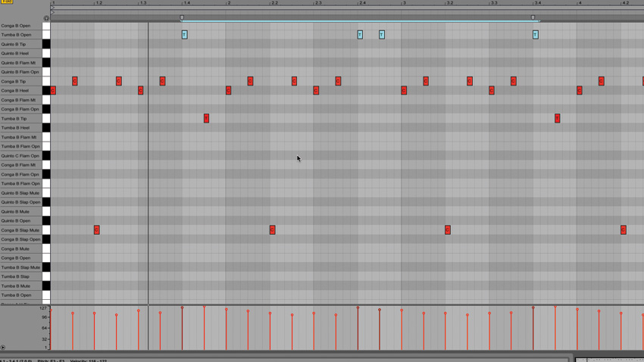The height and width of the screenshot is (362, 644).
Task: Select Conga B Heel note at bar 4
Action: (x=579, y=90)
